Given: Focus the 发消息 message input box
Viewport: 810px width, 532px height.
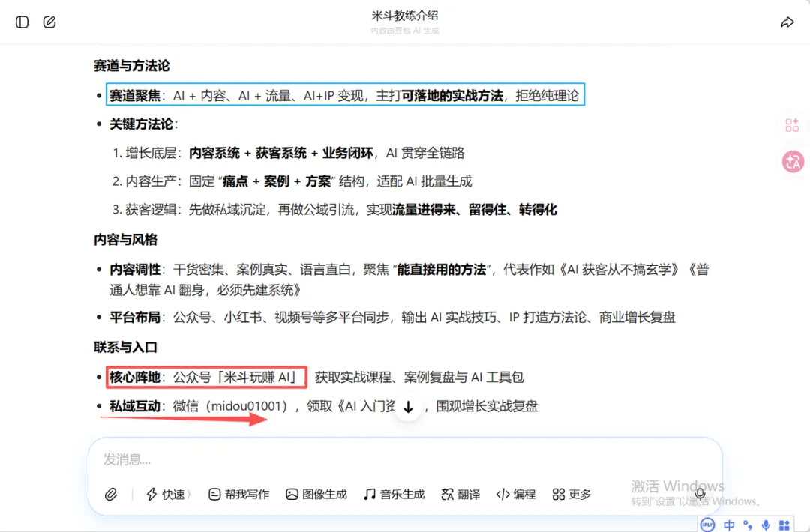Looking at the screenshot, I should coord(405,459).
